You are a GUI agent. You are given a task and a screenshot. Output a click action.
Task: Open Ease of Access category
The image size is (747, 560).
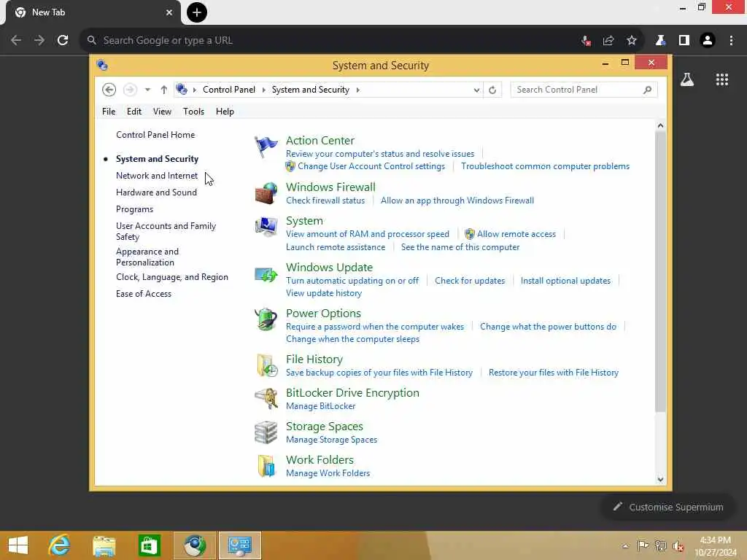tap(144, 294)
